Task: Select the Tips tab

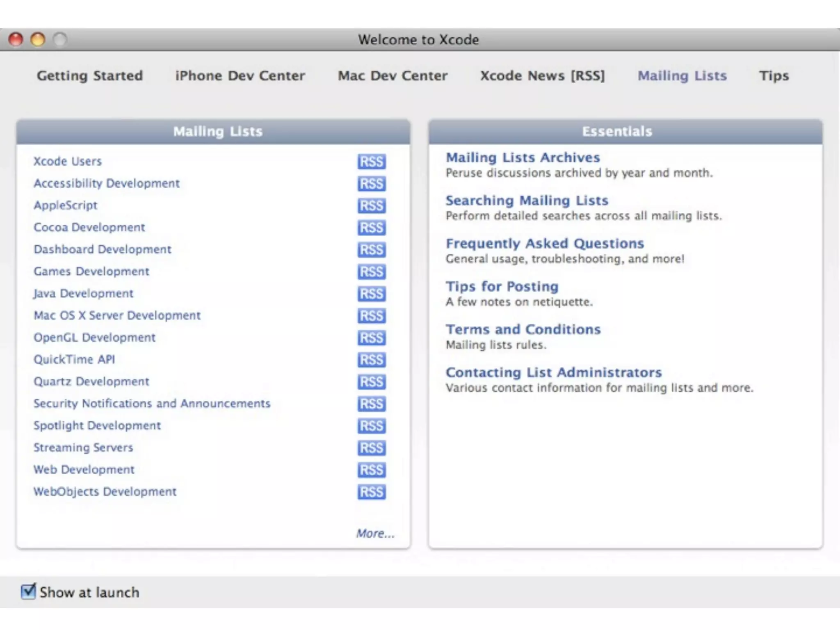Action: (x=774, y=76)
